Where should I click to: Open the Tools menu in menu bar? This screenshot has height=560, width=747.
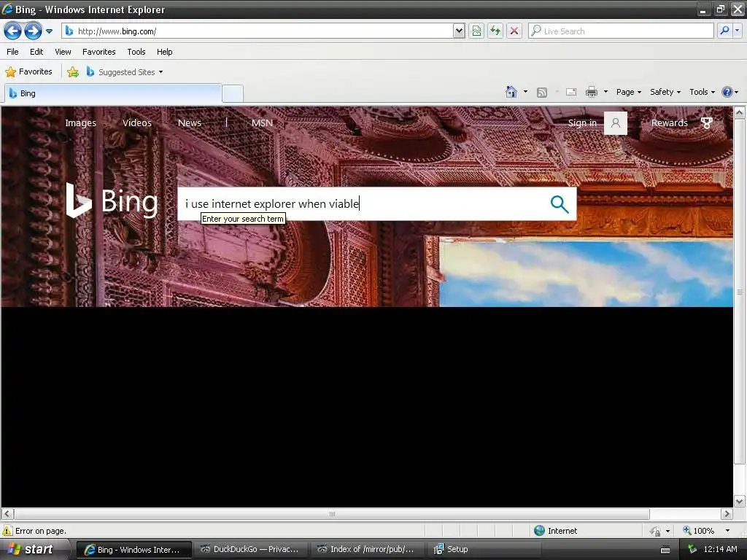tap(136, 52)
